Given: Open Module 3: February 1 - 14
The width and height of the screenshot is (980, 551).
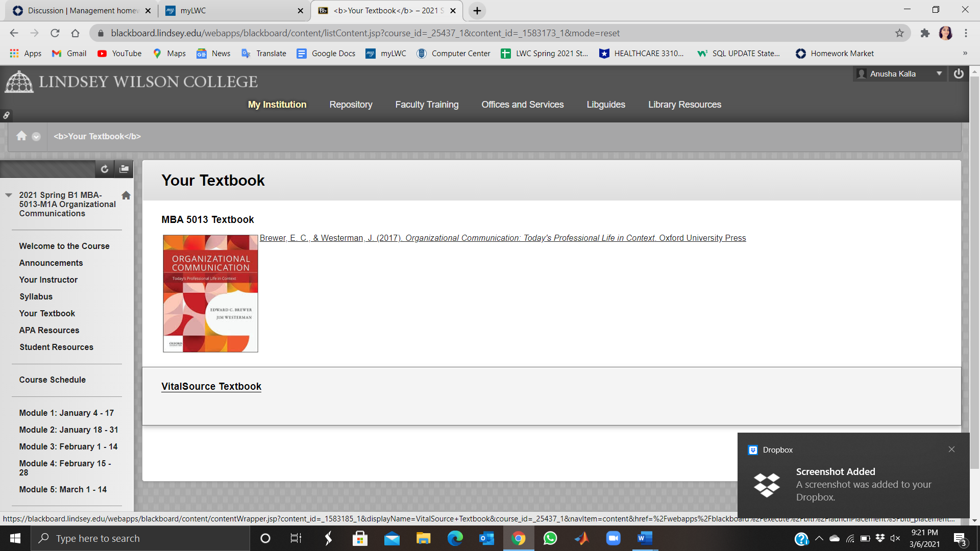Looking at the screenshot, I should click(x=68, y=447).
